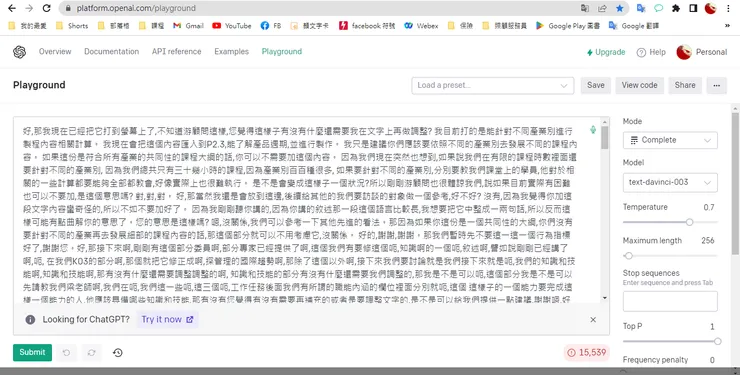Click the browser forward arrow
Image resolution: width=740 pixels, height=375 pixels.
29,8
